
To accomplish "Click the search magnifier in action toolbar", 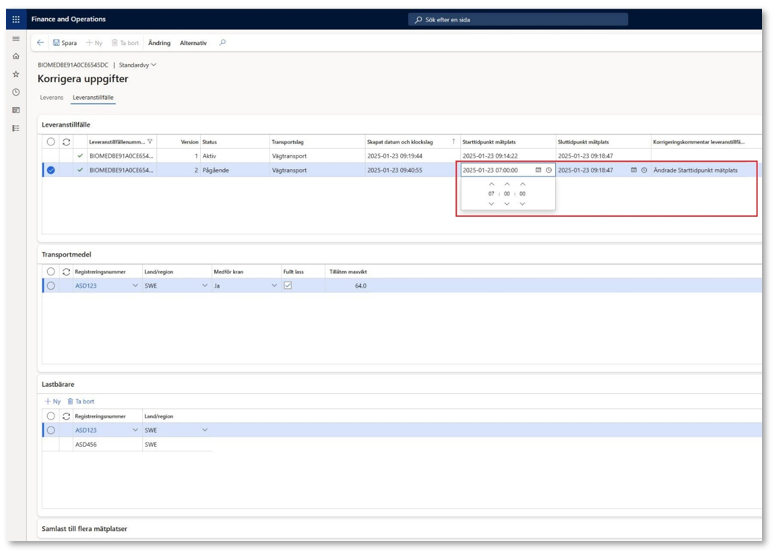I will (x=222, y=43).
